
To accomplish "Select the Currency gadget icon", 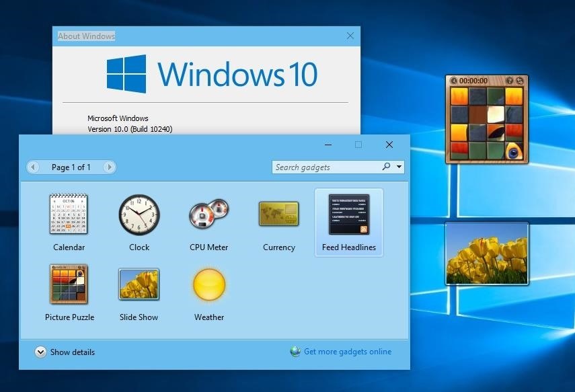I will [x=278, y=213].
